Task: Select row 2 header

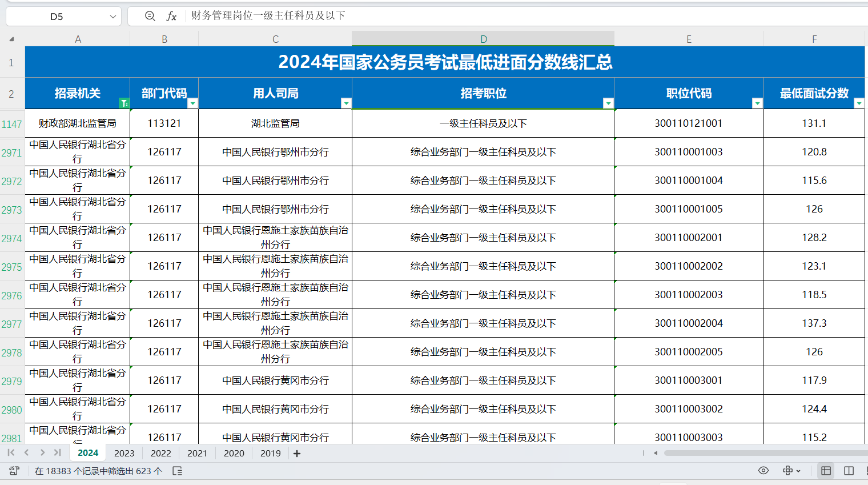Action: (x=11, y=94)
